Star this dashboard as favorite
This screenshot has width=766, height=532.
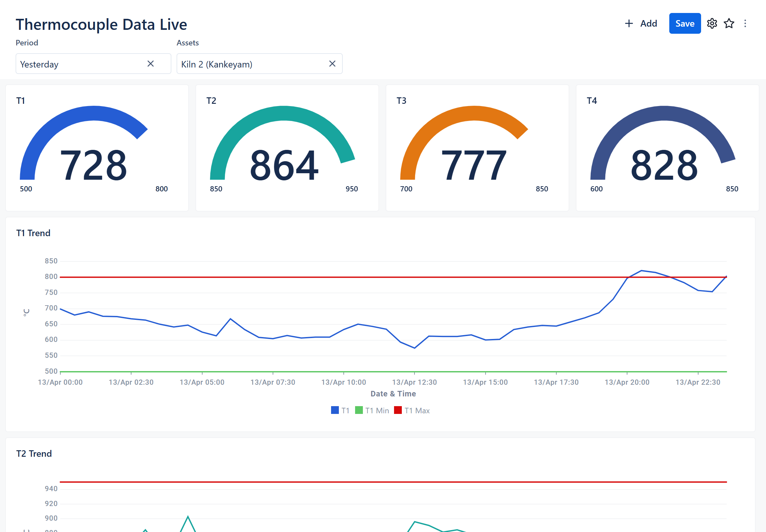[729, 23]
